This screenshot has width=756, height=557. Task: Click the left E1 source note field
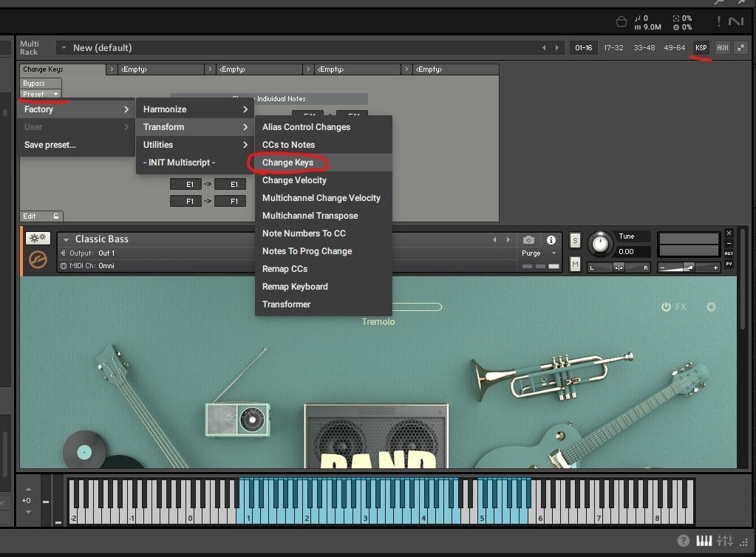[185, 184]
